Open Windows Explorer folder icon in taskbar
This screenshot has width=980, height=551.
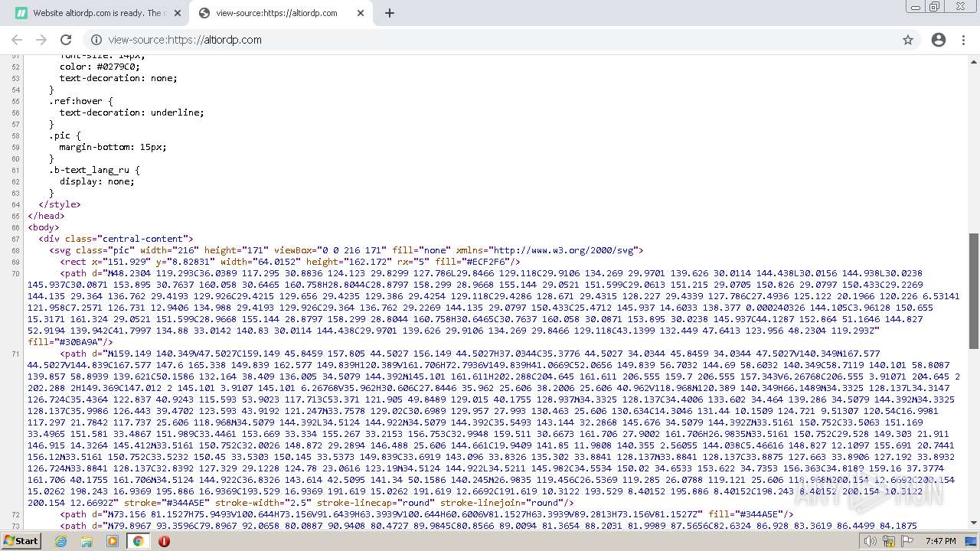[87, 541]
